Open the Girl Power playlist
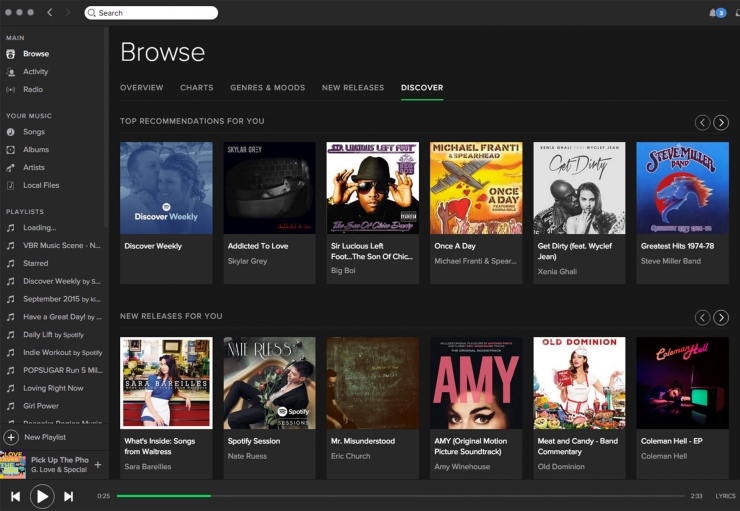The image size is (740, 511). pyautogui.click(x=41, y=406)
